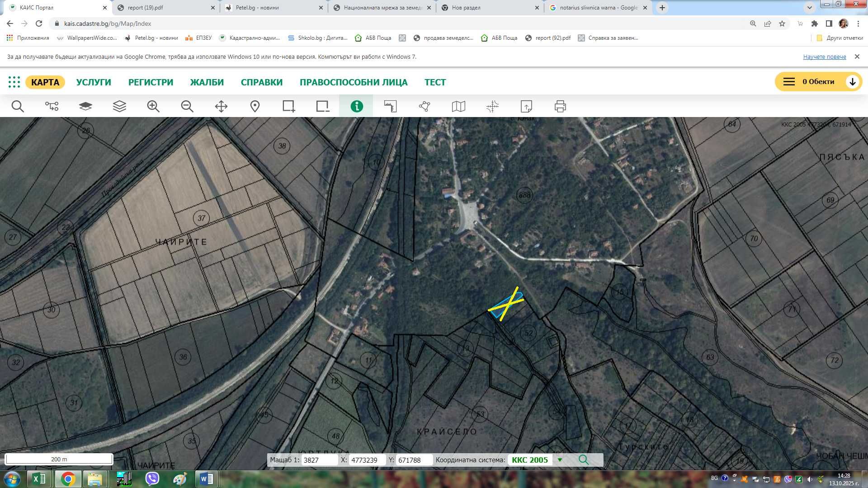
Task: Click the zoom in map tool
Action: pyautogui.click(x=153, y=107)
